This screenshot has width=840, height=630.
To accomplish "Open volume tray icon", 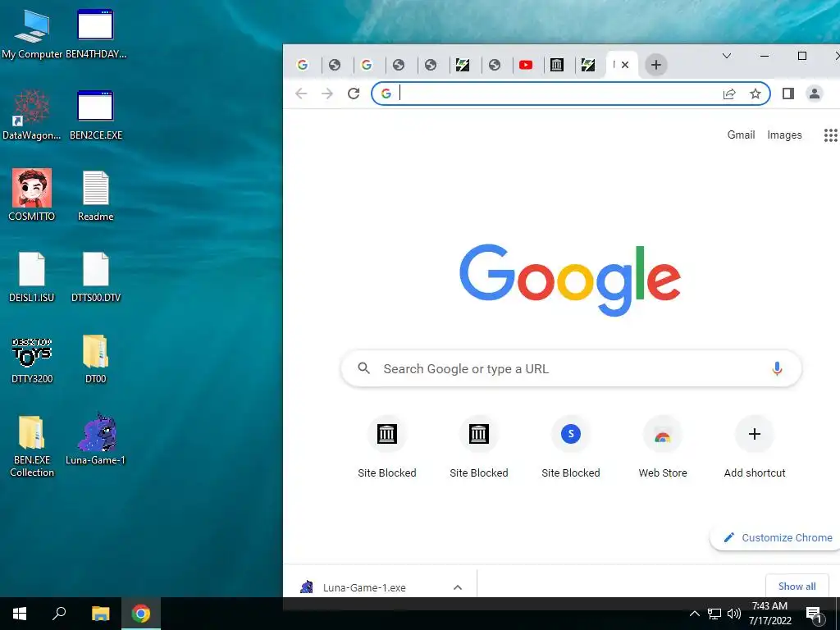I will click(734, 614).
